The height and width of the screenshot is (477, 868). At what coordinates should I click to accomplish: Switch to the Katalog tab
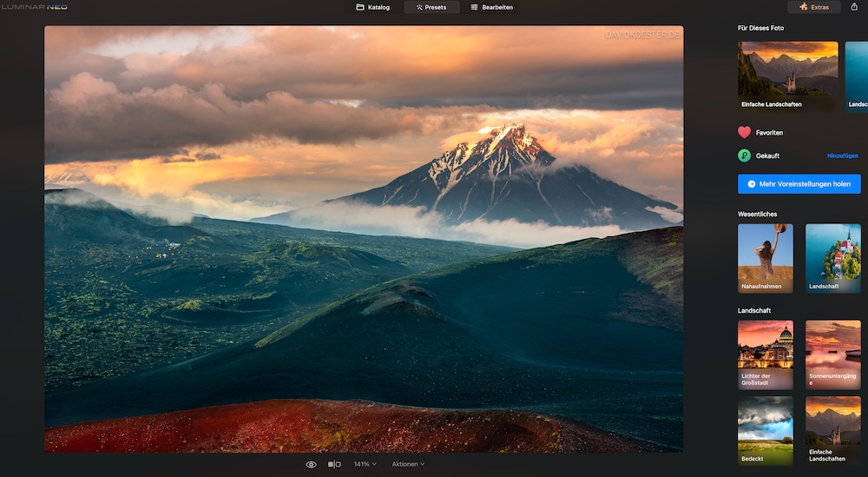click(373, 7)
